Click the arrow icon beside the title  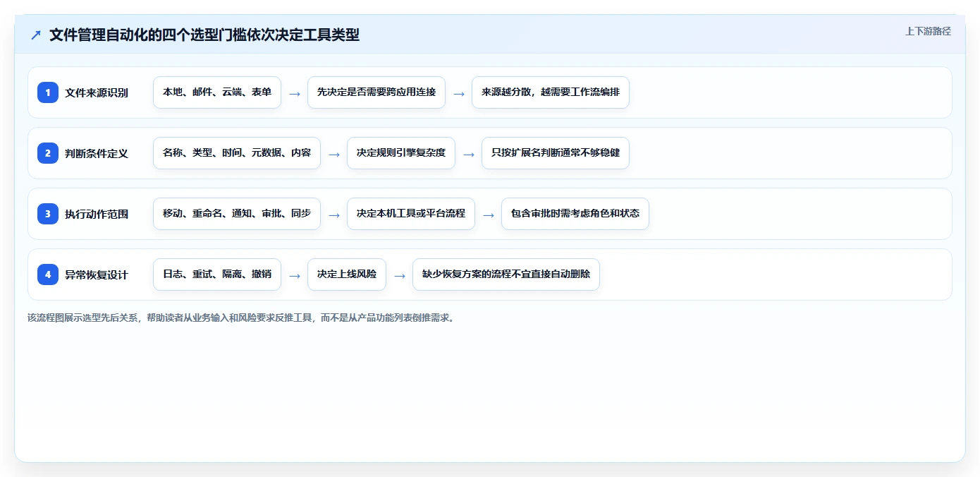pos(36,35)
